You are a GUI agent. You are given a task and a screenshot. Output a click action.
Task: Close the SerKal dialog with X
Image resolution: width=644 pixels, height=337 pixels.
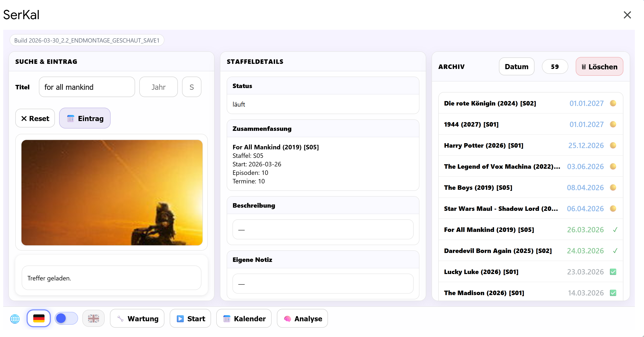627,15
